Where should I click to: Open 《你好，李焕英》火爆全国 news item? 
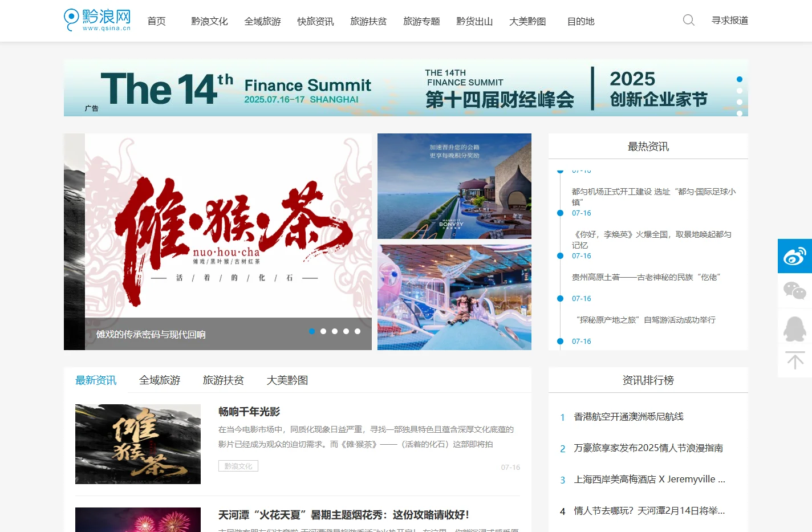click(652, 239)
